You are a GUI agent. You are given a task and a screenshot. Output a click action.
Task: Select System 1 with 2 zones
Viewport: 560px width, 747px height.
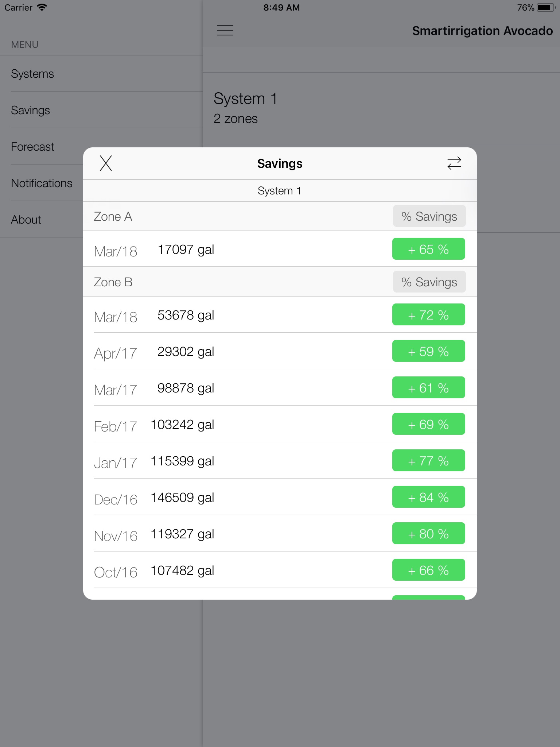(245, 108)
